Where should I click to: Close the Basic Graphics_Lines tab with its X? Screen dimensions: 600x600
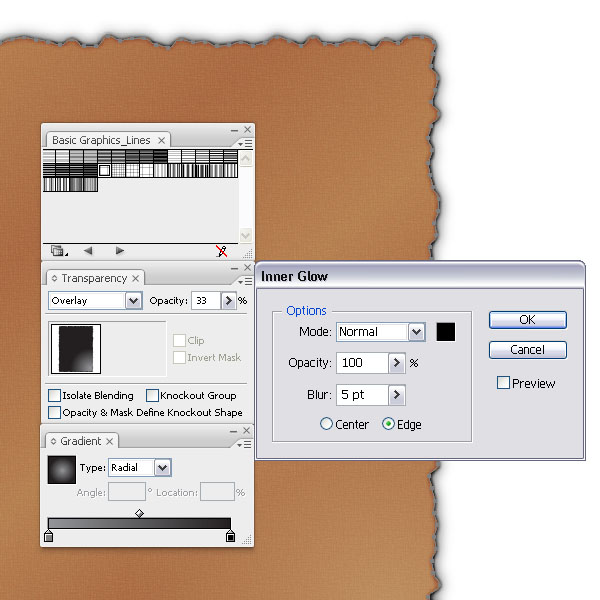pyautogui.click(x=161, y=140)
